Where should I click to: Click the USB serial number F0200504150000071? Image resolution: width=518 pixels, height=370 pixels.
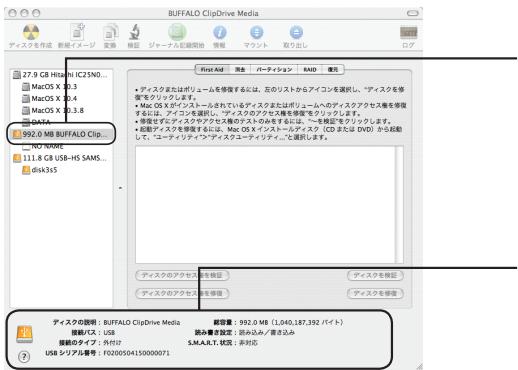pos(137,353)
